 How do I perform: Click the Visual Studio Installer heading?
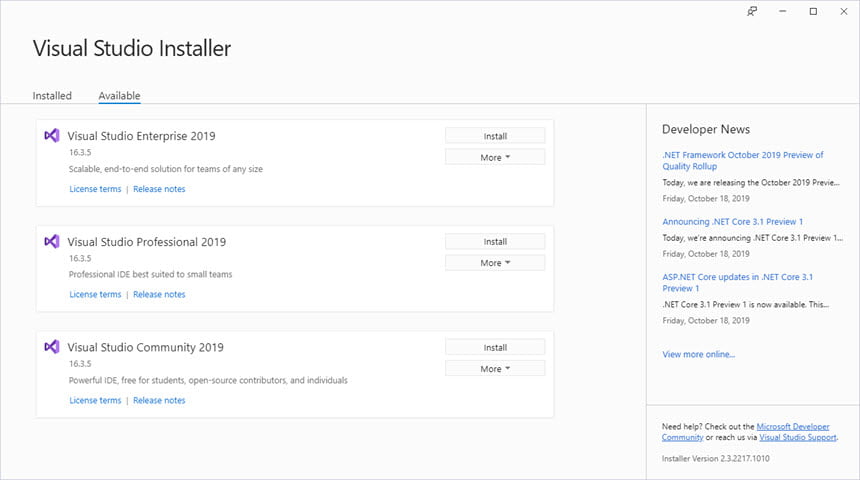tap(132, 48)
